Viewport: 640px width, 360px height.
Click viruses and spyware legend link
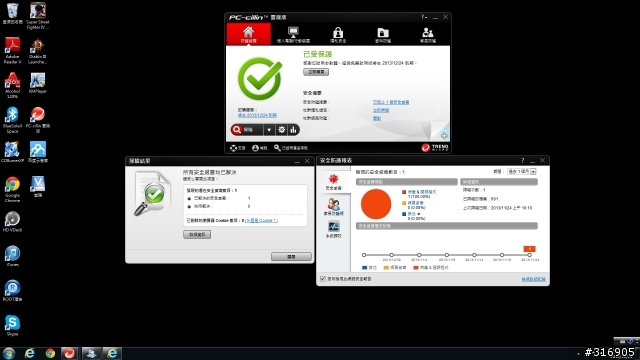[422, 192]
